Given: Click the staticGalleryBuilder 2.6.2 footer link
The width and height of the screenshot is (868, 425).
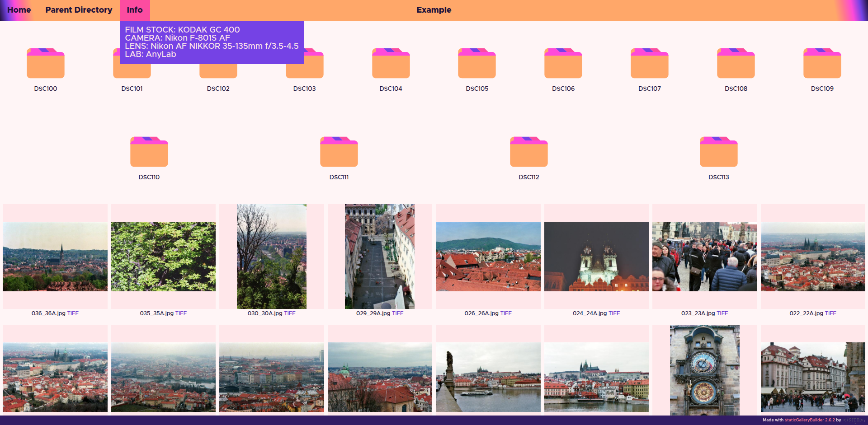Looking at the screenshot, I should [x=809, y=420].
